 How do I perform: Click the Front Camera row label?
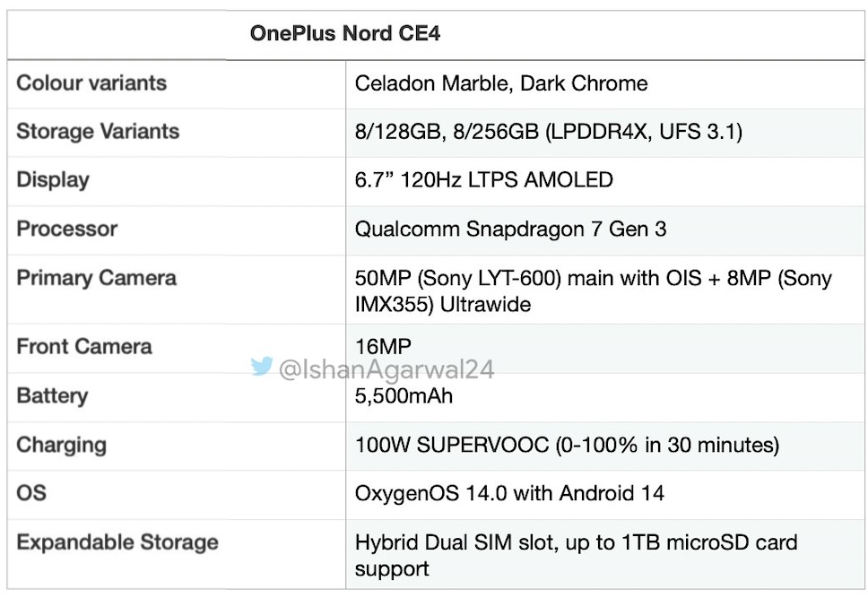[x=84, y=347]
